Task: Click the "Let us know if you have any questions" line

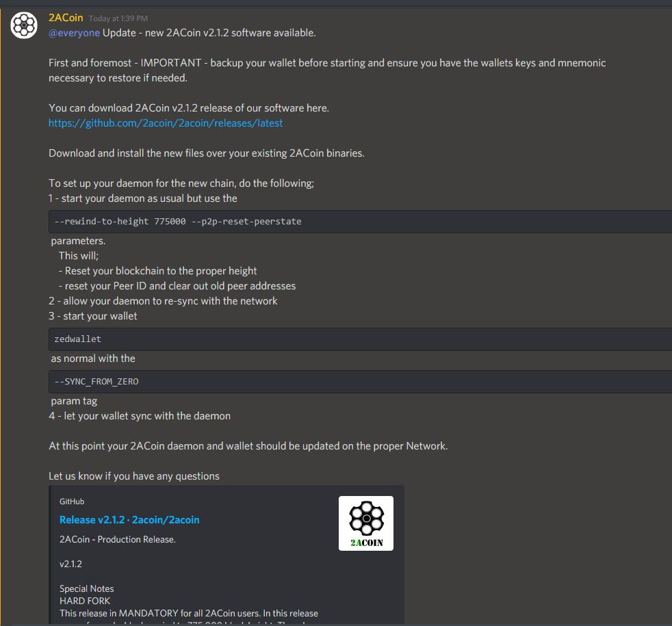Action: tap(133, 476)
